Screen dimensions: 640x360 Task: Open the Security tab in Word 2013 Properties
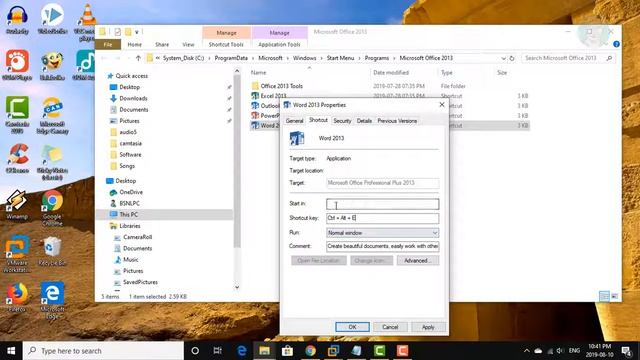[x=342, y=121]
